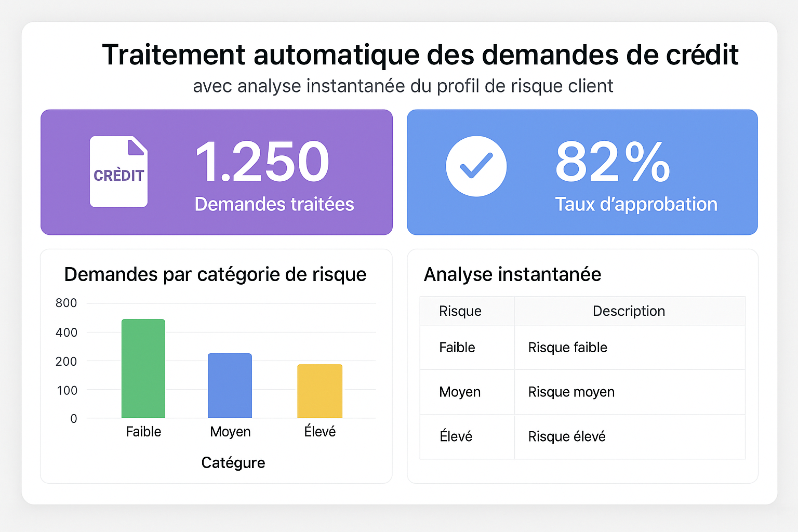Select the Faible row in table
Viewport: 798px width, 532px height.
pos(457,348)
